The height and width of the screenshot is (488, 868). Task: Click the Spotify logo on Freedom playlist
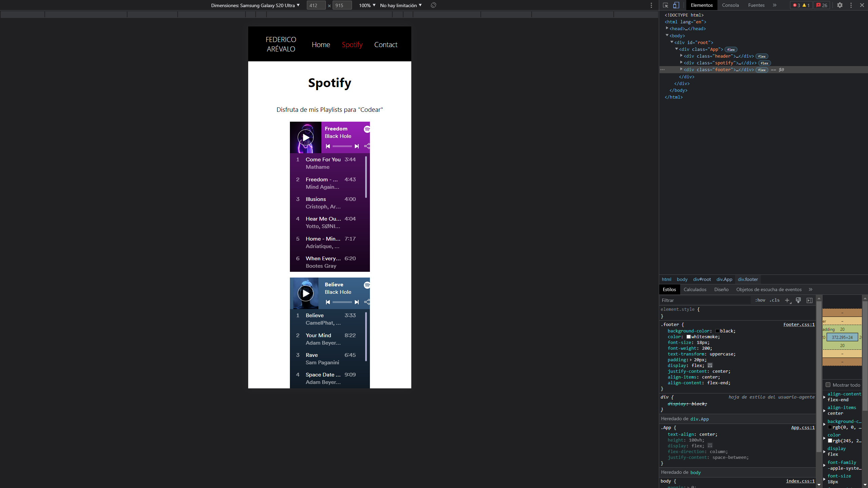[x=367, y=129]
